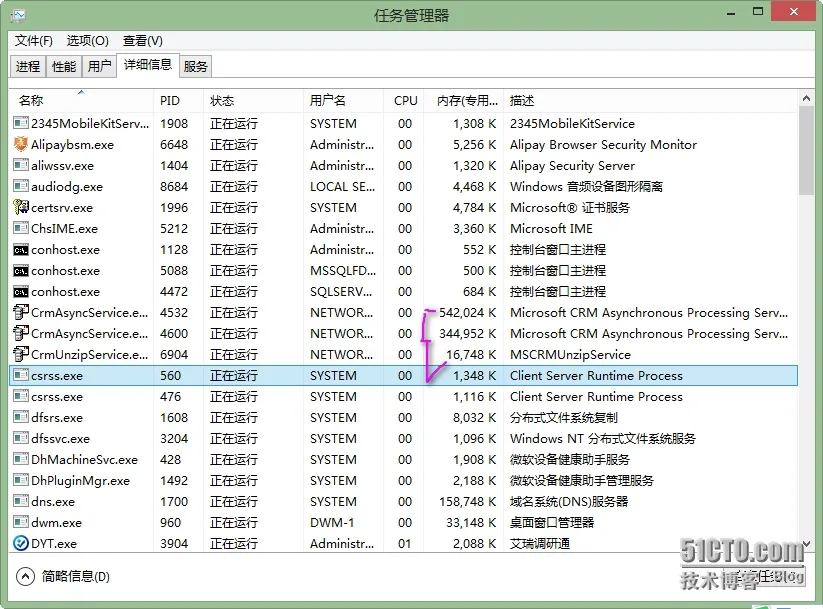Sort by the 状态 column header
823x609 pixels.
pyautogui.click(x=253, y=101)
